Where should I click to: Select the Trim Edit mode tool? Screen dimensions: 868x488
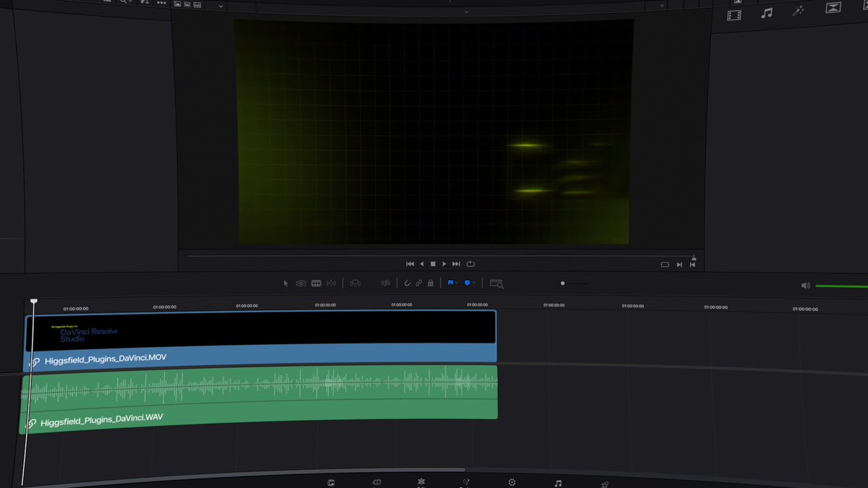301,283
